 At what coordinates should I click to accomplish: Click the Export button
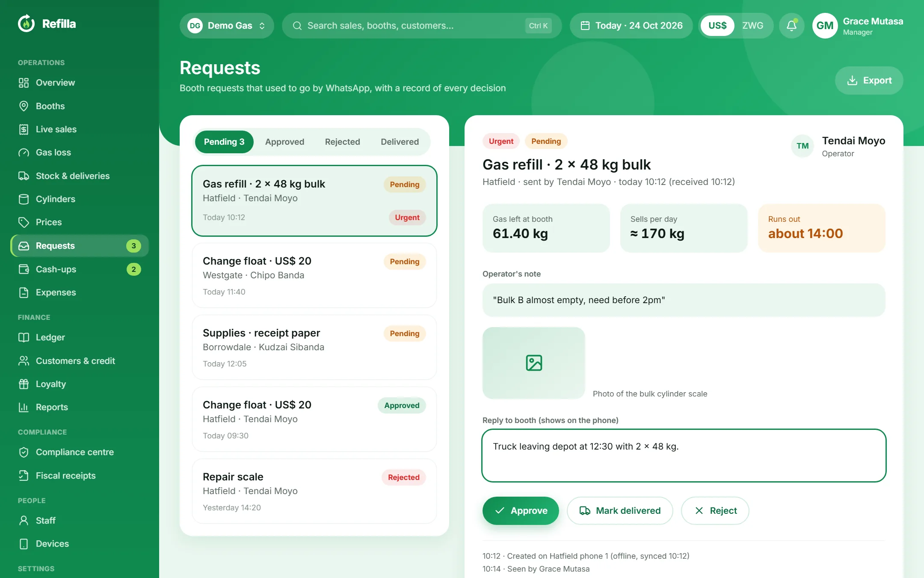click(869, 80)
